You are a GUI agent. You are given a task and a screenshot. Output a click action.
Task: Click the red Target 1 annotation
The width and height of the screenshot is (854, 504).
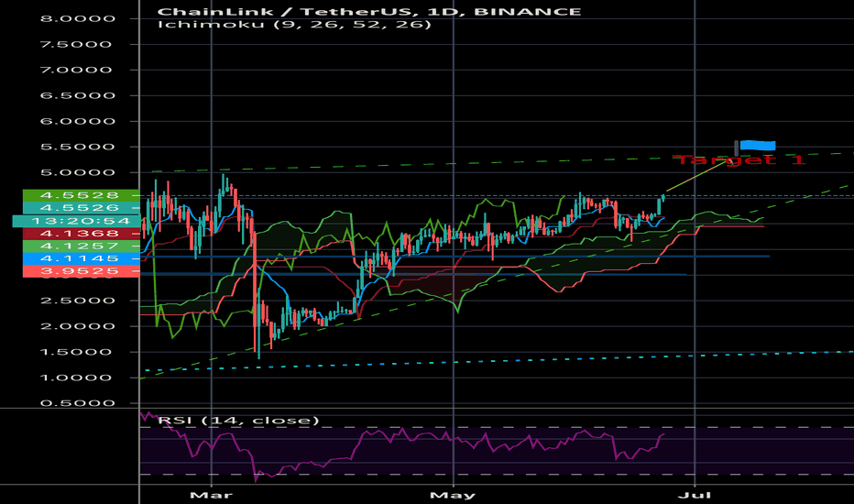click(x=739, y=159)
